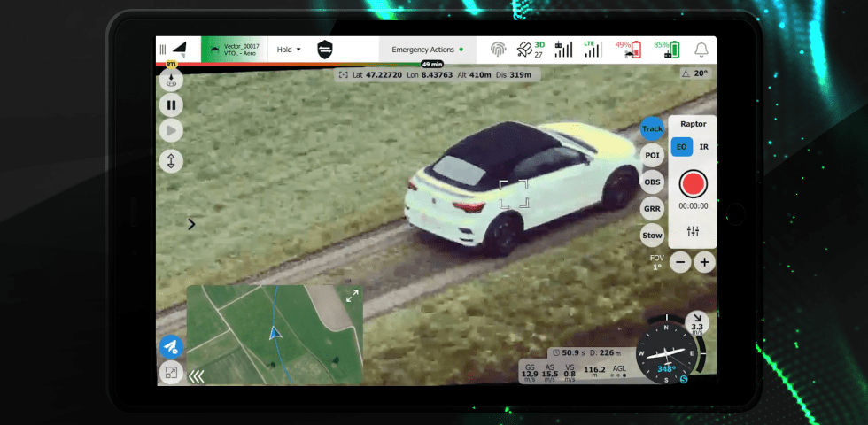
Task: View the 49% aircraft battery indicator
Action: click(628, 50)
